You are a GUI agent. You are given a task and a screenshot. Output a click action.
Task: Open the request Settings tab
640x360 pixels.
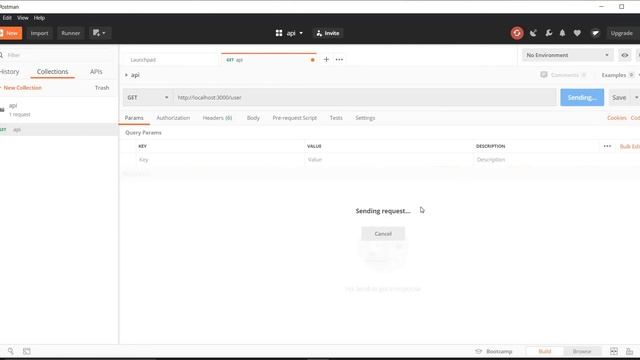(x=365, y=118)
